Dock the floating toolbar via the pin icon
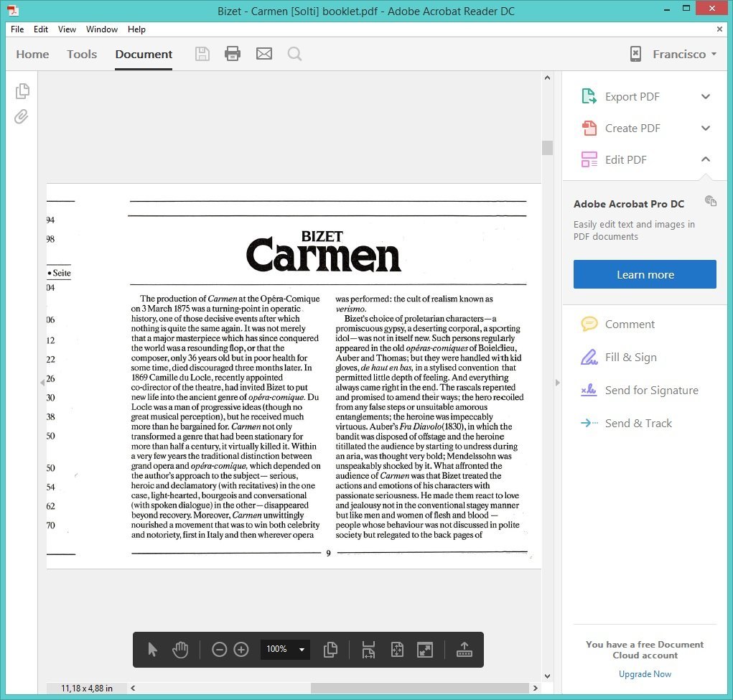 [x=464, y=649]
